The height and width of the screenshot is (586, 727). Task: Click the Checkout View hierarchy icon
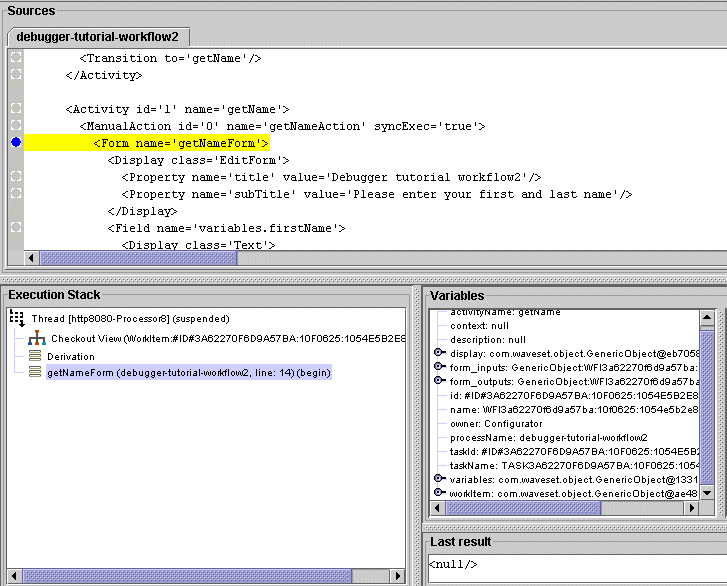37,338
